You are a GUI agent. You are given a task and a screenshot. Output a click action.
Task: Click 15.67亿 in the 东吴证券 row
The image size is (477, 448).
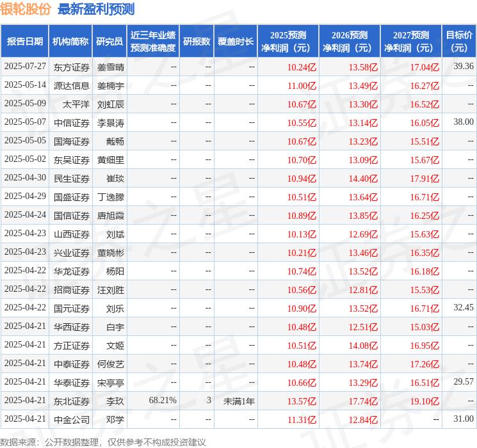(424, 160)
